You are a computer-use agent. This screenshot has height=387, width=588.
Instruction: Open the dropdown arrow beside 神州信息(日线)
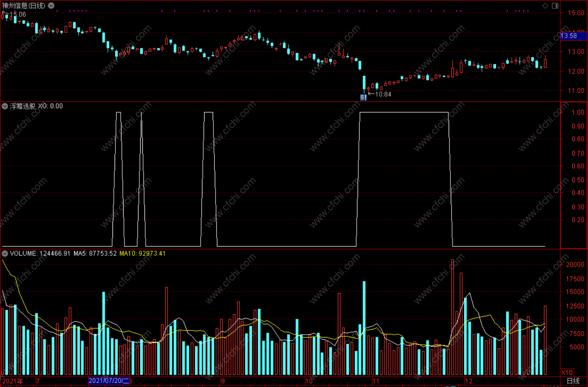click(51, 6)
